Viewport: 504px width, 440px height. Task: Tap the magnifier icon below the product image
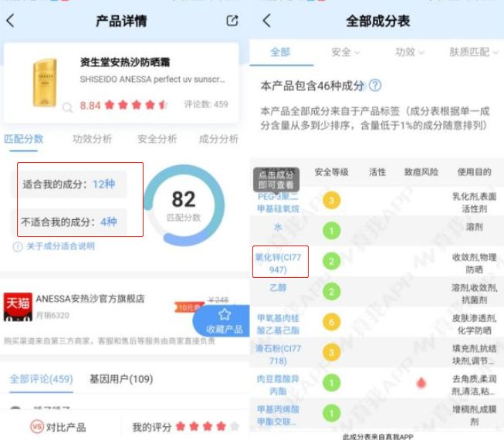(x=67, y=107)
